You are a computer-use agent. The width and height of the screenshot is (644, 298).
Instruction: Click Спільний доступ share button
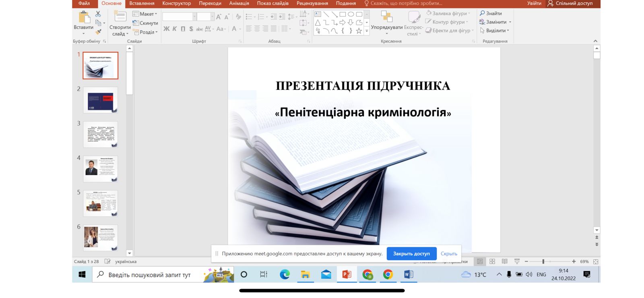pyautogui.click(x=570, y=3)
